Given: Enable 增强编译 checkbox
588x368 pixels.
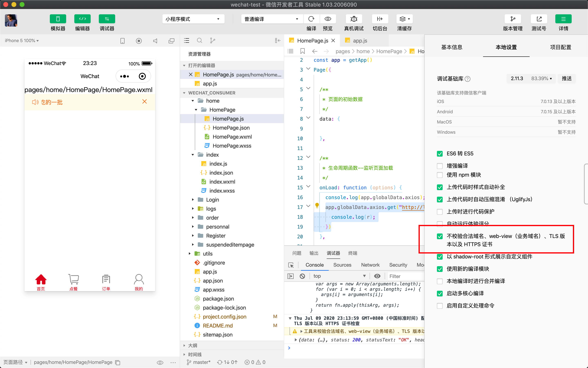Looking at the screenshot, I should [x=440, y=166].
